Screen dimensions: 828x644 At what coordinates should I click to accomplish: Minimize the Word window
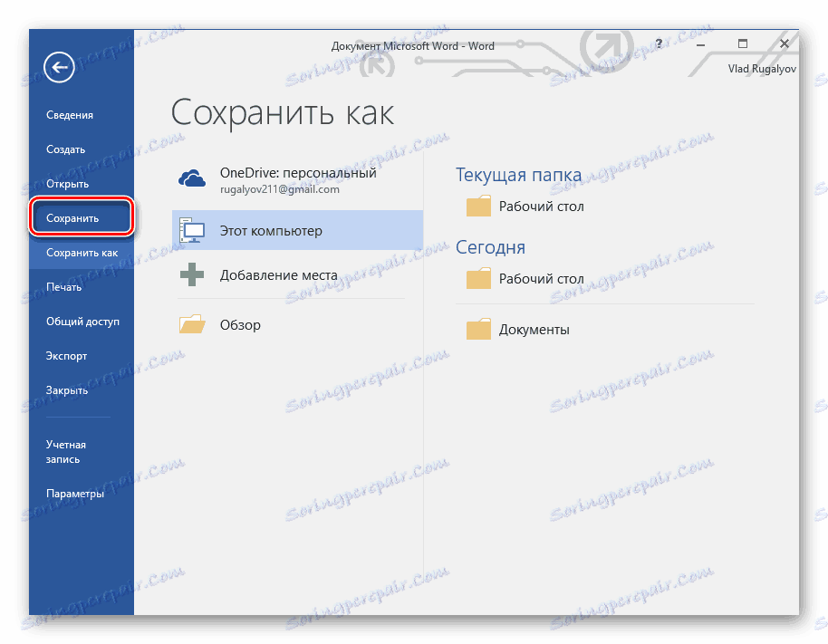pos(701,44)
